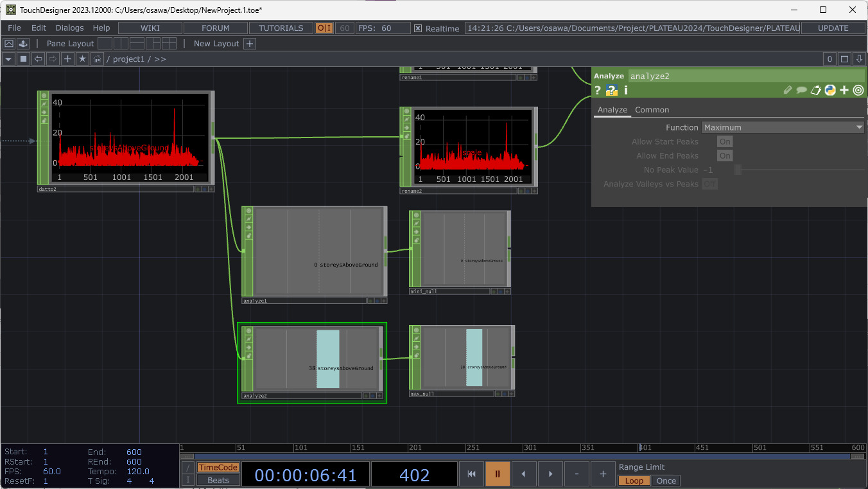Add a new layout with the plus icon
This screenshot has height=489, width=868.
(250, 44)
